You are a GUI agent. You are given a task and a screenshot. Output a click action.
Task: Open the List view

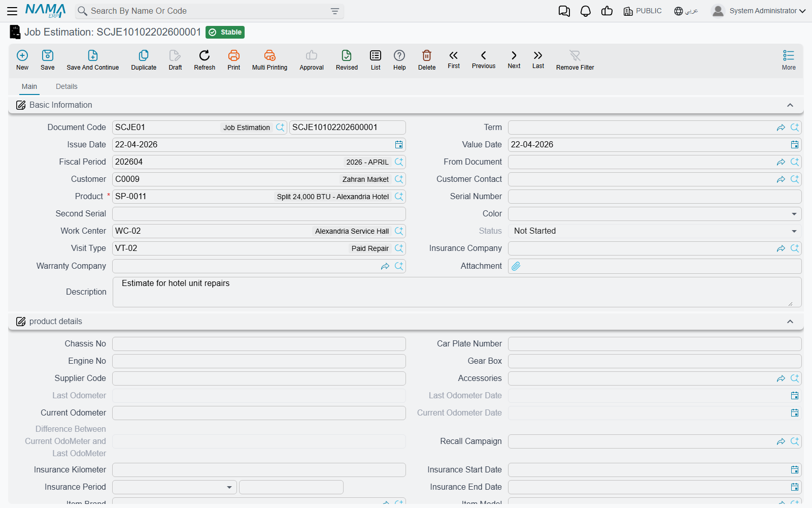(376, 59)
